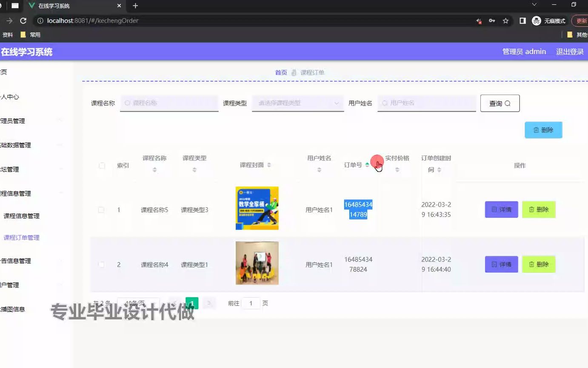Image resolution: width=588 pixels, height=368 pixels.
Task: Click the trash icon on the blue 删除 button
Action: point(537,130)
